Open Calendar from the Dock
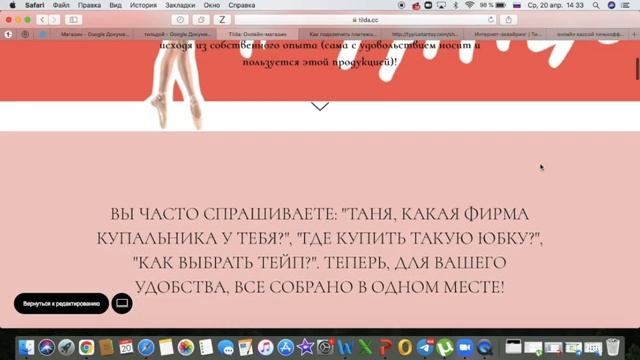The height and width of the screenshot is (360, 640). point(126,348)
